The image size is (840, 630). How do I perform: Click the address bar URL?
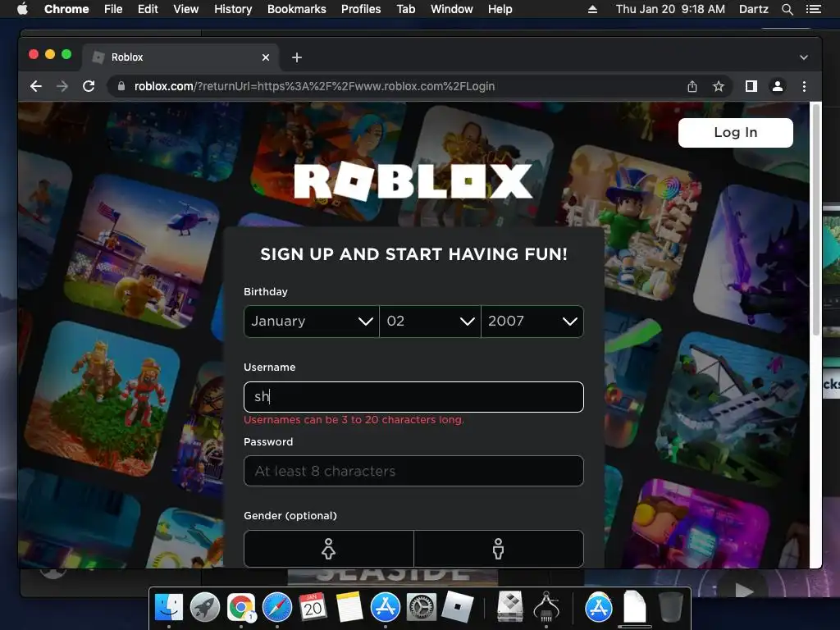pos(314,86)
